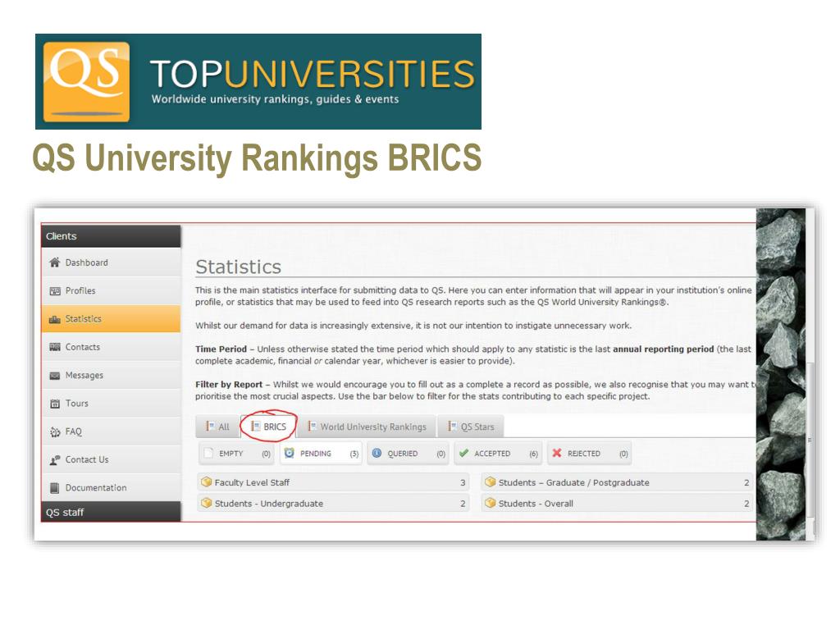Viewport: 840px width, 630px height.
Task: Open the Dashboard menu item
Action: click(111, 262)
